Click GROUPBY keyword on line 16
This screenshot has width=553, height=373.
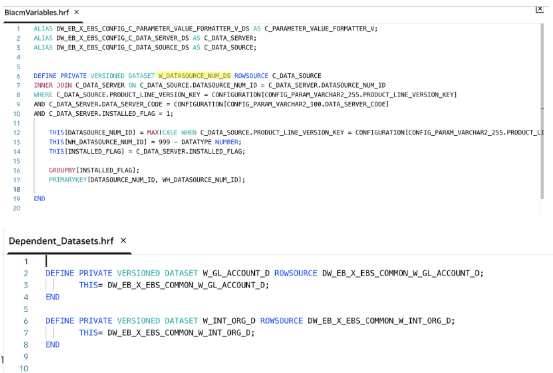(x=62, y=170)
